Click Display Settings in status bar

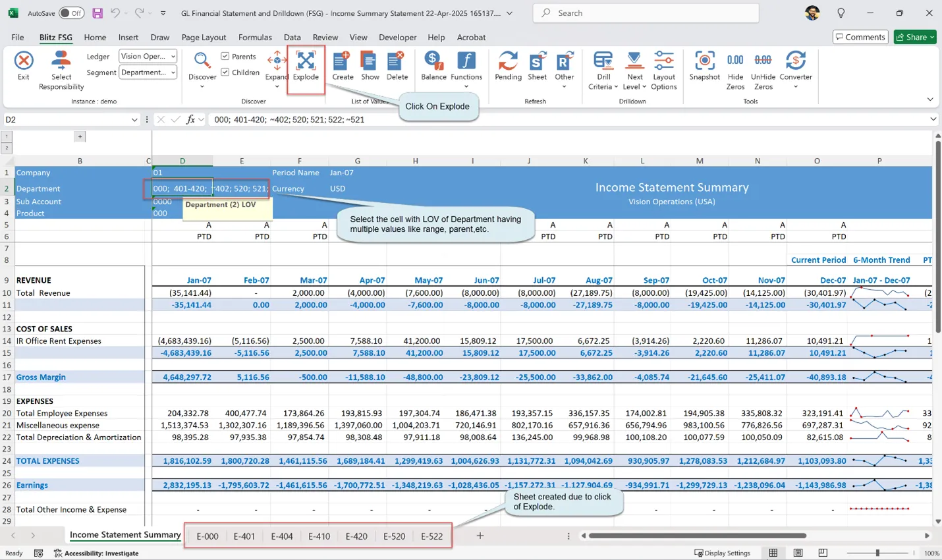(x=723, y=553)
